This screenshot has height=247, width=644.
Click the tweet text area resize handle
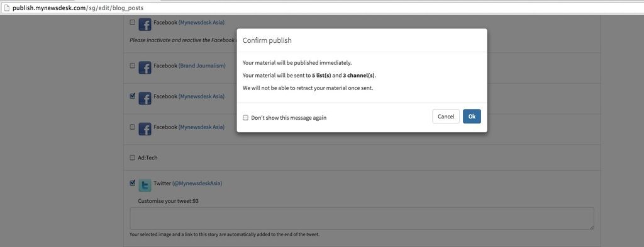(x=591, y=227)
